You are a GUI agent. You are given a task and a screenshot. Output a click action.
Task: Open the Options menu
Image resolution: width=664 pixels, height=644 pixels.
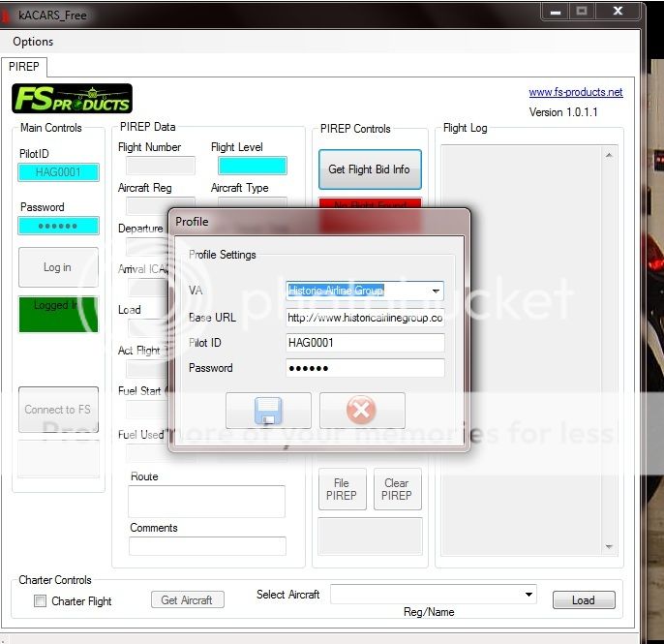click(x=33, y=42)
